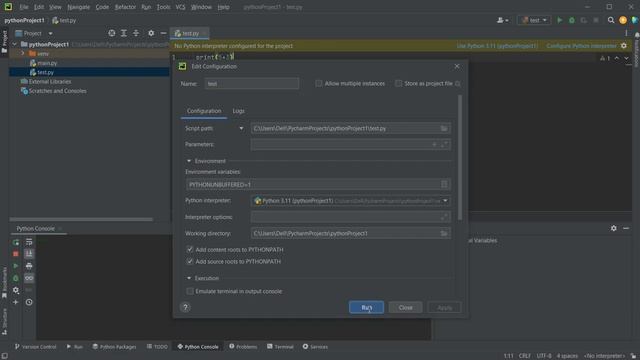Open Python Console settings gear icon

[x=16, y=290]
